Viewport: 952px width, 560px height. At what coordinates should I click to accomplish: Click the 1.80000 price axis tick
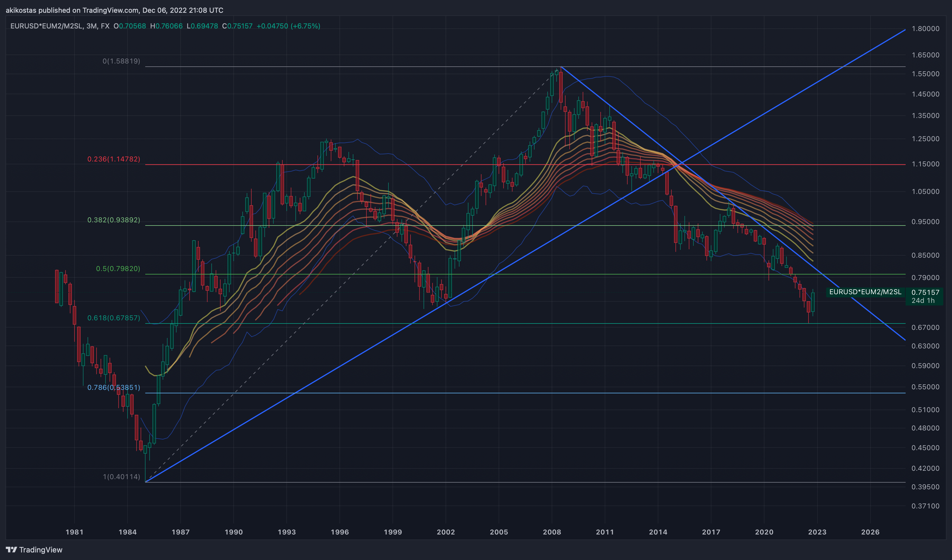tap(925, 29)
